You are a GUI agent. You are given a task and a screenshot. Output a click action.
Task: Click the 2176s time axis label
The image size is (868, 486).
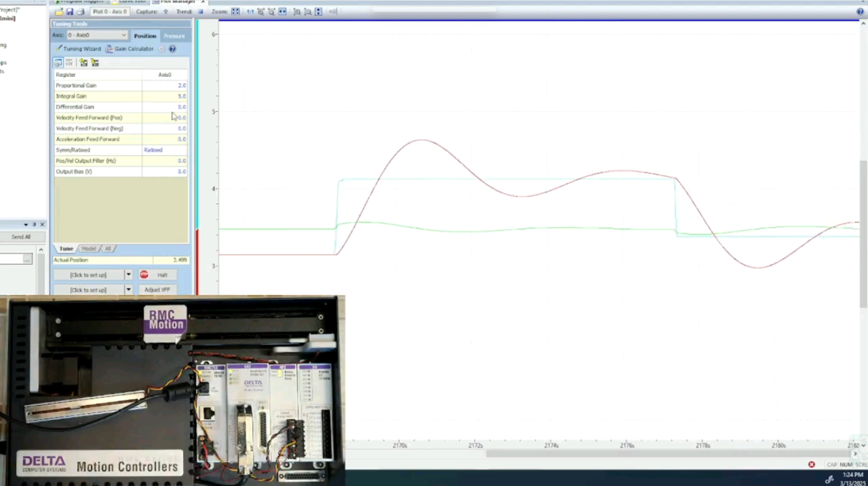point(627,445)
